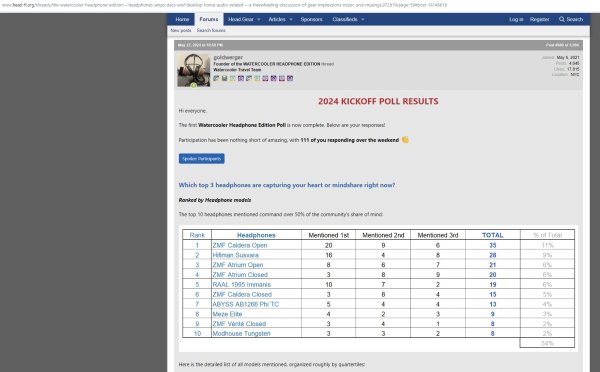Reveal the Spoiler: Participants section
Image resolution: width=600 pixels, height=372 pixels.
202,158
